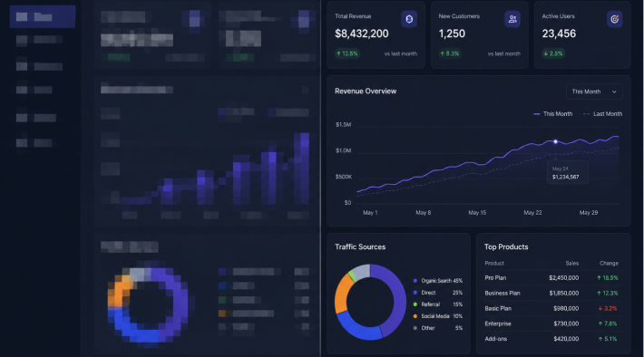Click the Pro Plan 18.5% change indicator
This screenshot has width=644, height=357.
point(608,278)
